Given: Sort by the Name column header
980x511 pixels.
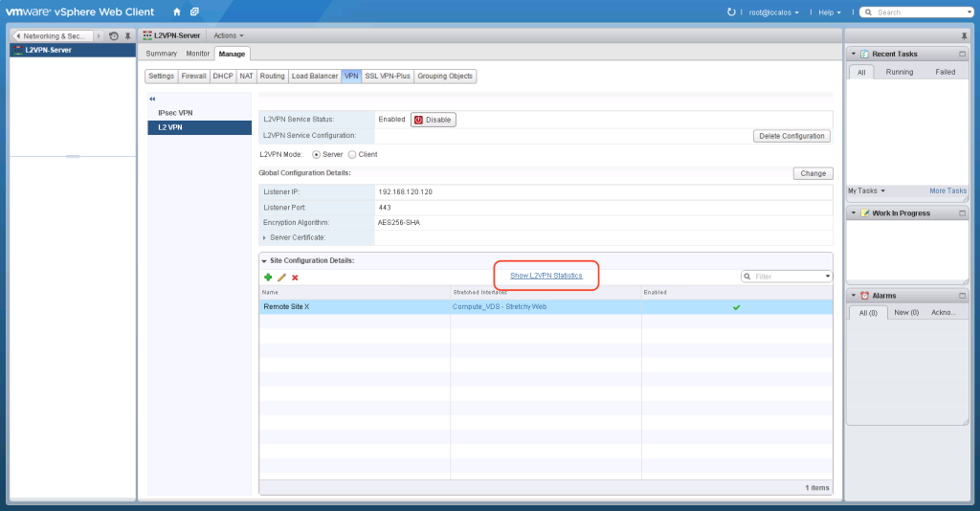Looking at the screenshot, I should 355,293.
